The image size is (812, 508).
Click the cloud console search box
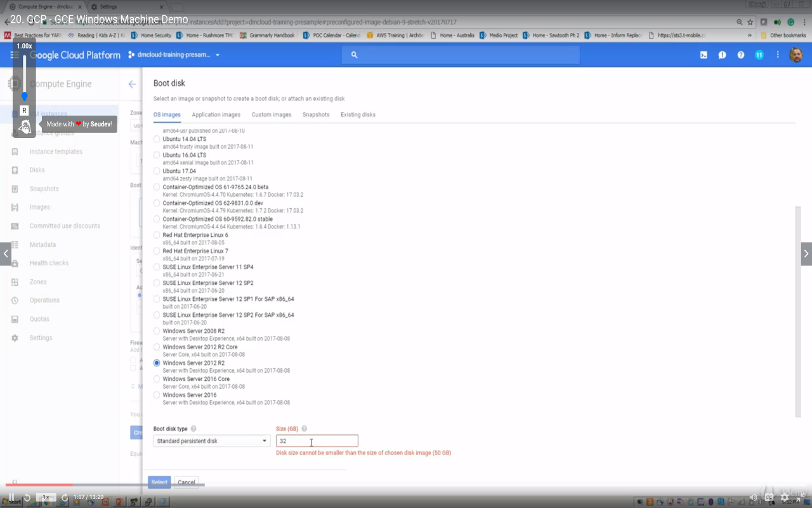[x=461, y=55]
